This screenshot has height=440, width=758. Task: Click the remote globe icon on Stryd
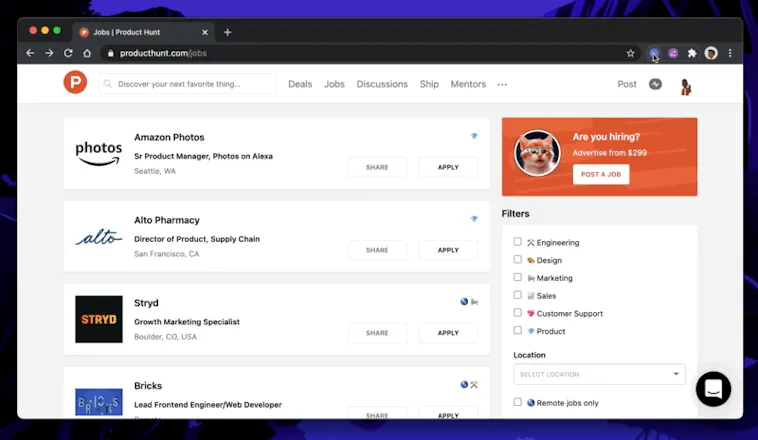click(x=464, y=302)
